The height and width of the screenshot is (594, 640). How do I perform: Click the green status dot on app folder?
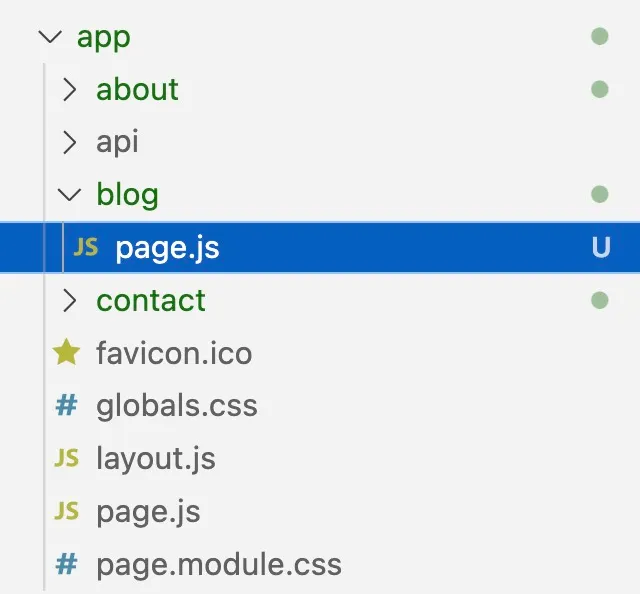pyautogui.click(x=600, y=36)
